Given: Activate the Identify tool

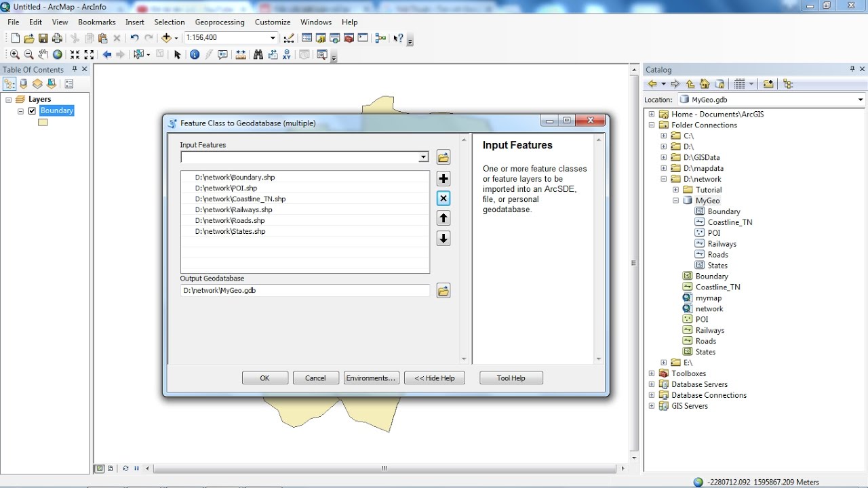Looking at the screenshot, I should coord(195,55).
